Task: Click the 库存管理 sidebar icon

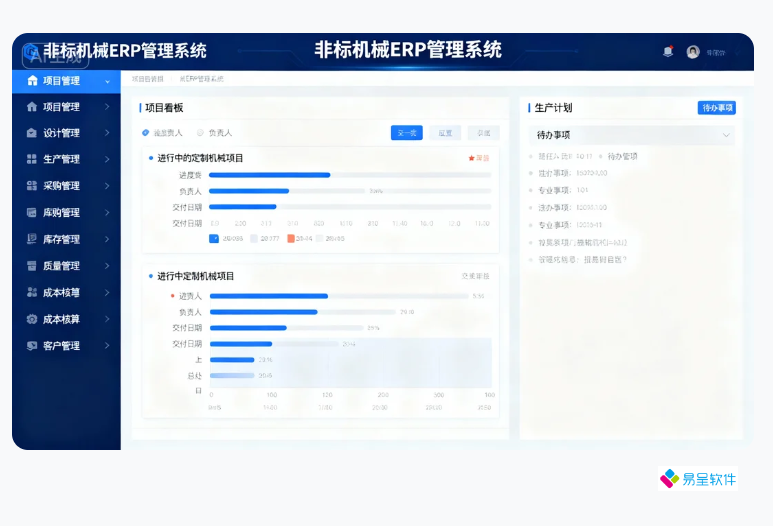Action: 32,239
